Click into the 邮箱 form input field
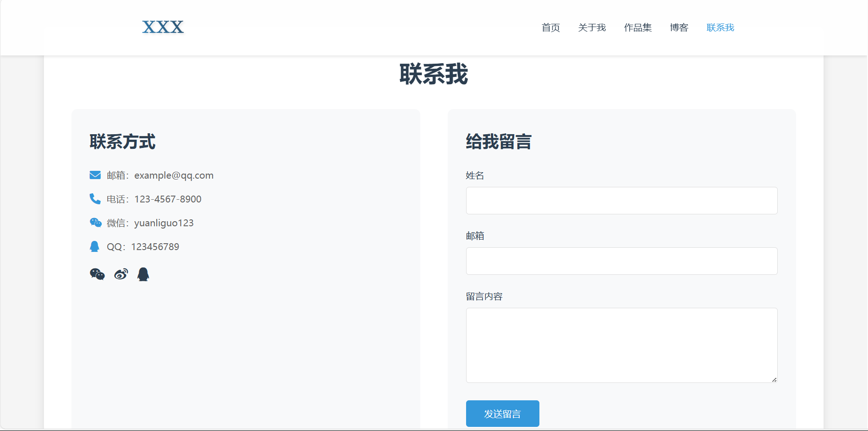The image size is (868, 431). (x=621, y=261)
